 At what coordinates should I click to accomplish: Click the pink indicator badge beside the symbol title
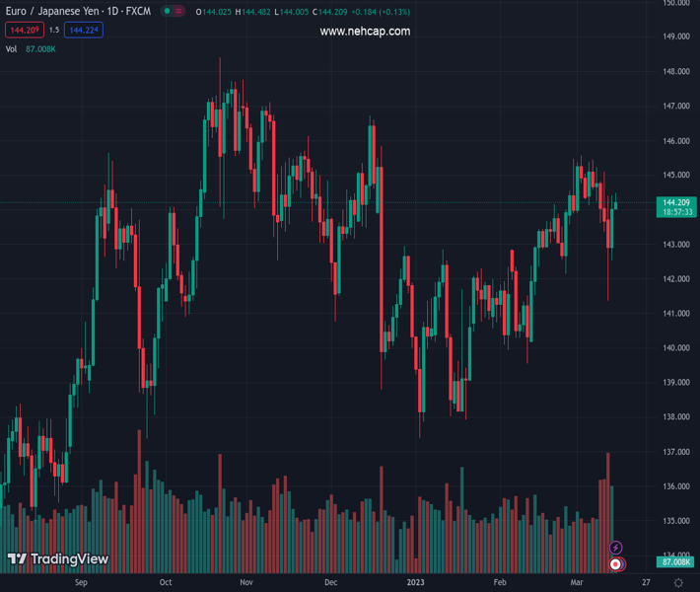pyautogui.click(x=179, y=12)
